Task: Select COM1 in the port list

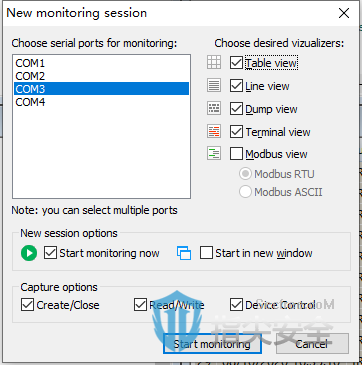Action: click(101, 63)
